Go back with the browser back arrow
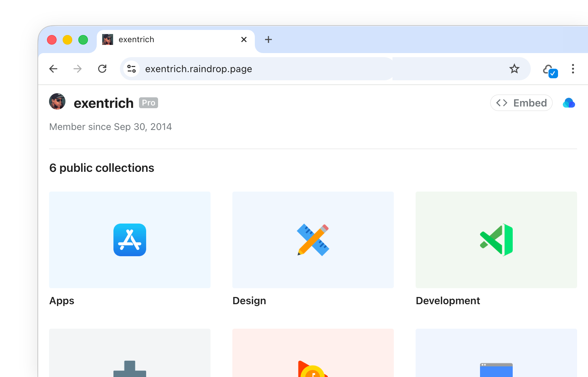Screen dimensions: 588x377 coord(53,69)
